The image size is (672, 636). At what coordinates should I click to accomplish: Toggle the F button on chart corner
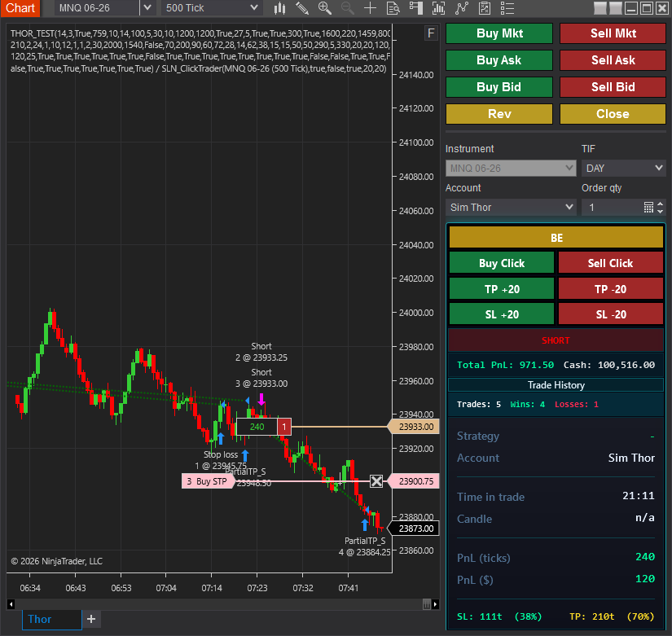pos(431,33)
